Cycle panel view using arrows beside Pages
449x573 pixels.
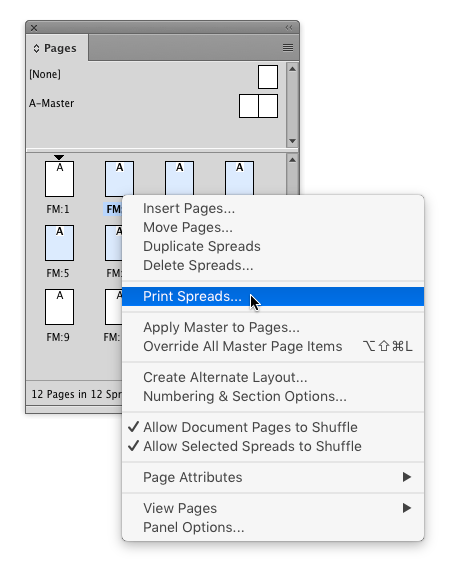tap(36, 49)
